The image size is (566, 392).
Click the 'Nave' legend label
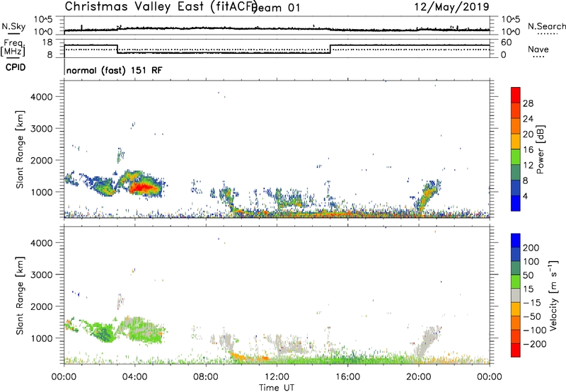click(x=538, y=49)
